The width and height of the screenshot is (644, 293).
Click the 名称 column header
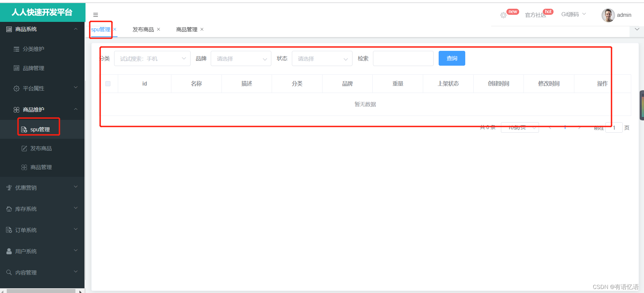[x=196, y=84]
